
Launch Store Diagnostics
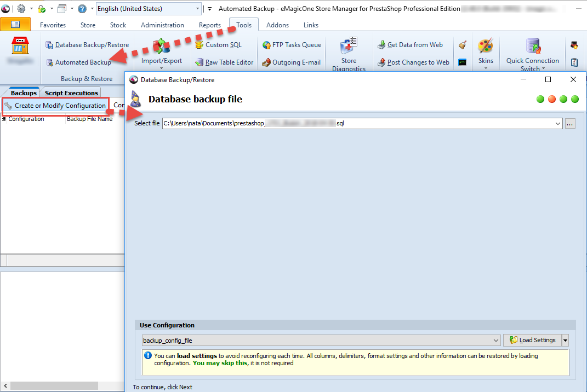(349, 54)
